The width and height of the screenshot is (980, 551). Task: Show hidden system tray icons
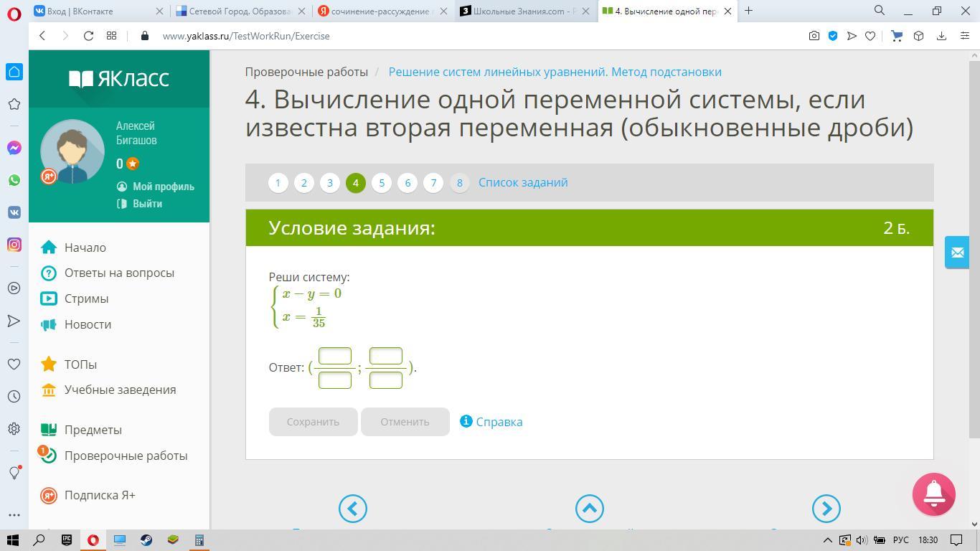(827, 540)
